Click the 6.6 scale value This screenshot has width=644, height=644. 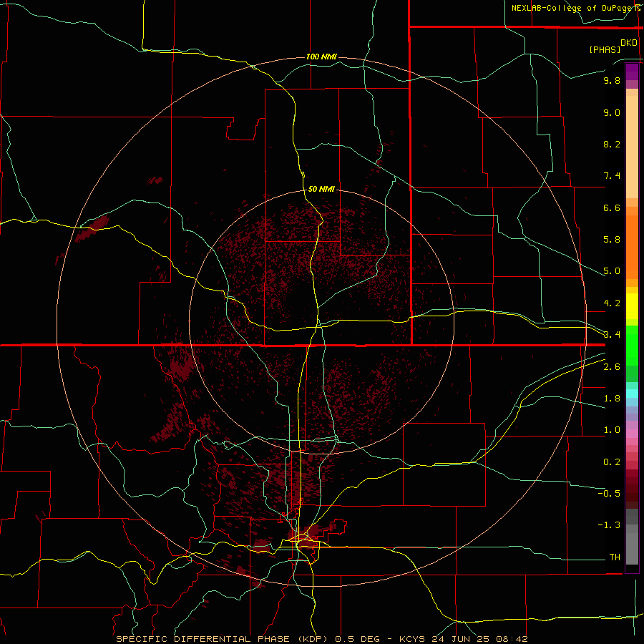coord(612,208)
